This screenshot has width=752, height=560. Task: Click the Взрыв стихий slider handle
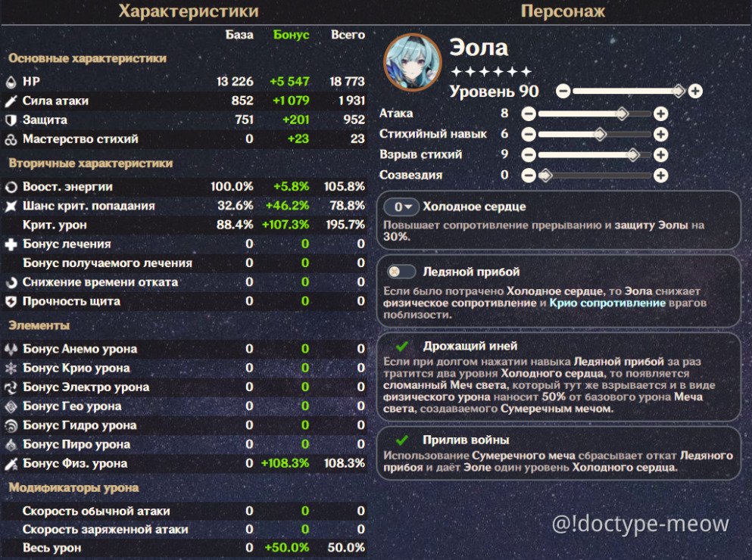(633, 155)
